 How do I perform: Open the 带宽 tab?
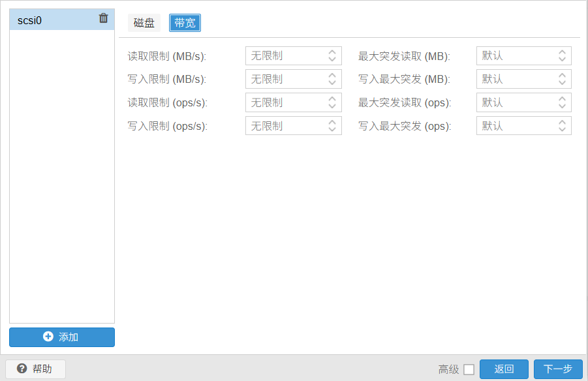[185, 23]
